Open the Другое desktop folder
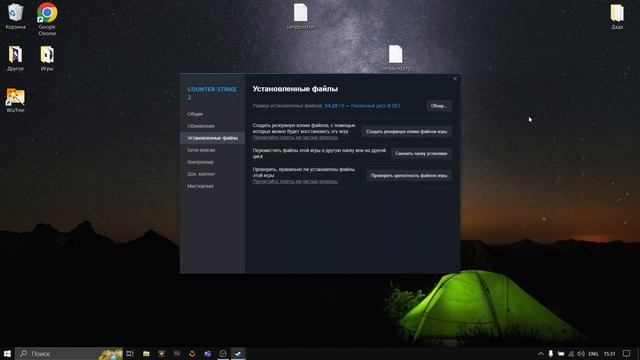The width and height of the screenshot is (640, 360). (16, 58)
